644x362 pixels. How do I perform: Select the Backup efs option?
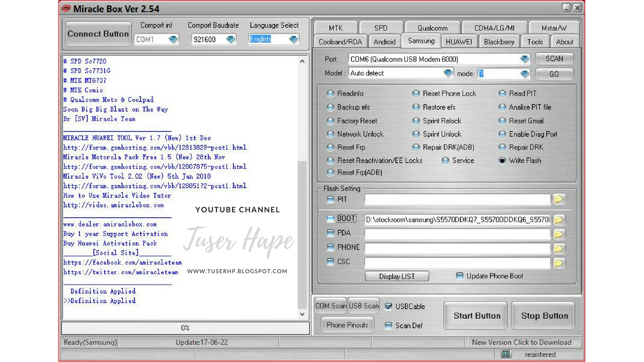(x=331, y=107)
